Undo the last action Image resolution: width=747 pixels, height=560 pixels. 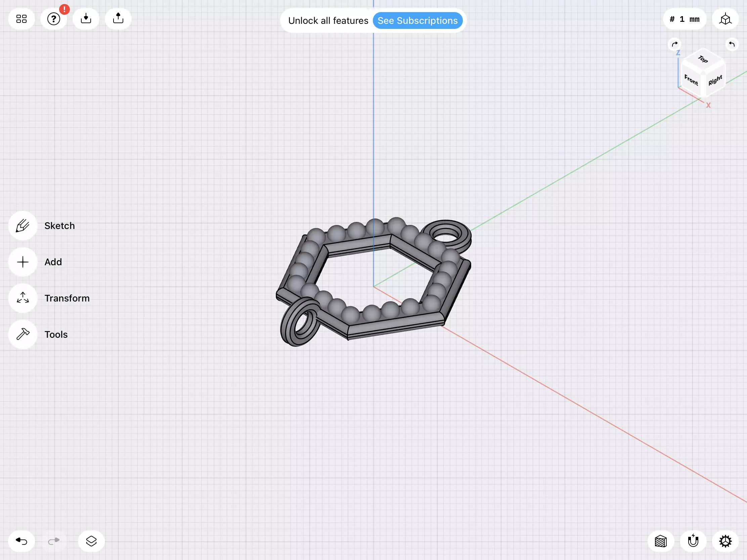[21, 541]
